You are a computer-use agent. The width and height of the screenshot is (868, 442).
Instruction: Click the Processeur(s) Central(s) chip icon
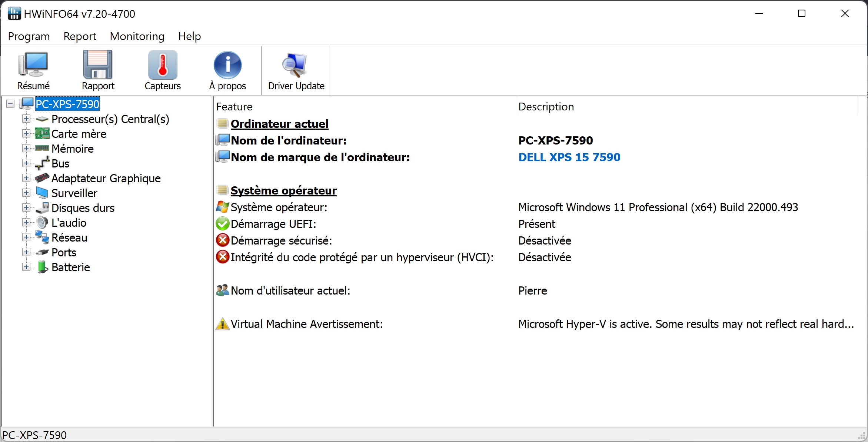(42, 119)
